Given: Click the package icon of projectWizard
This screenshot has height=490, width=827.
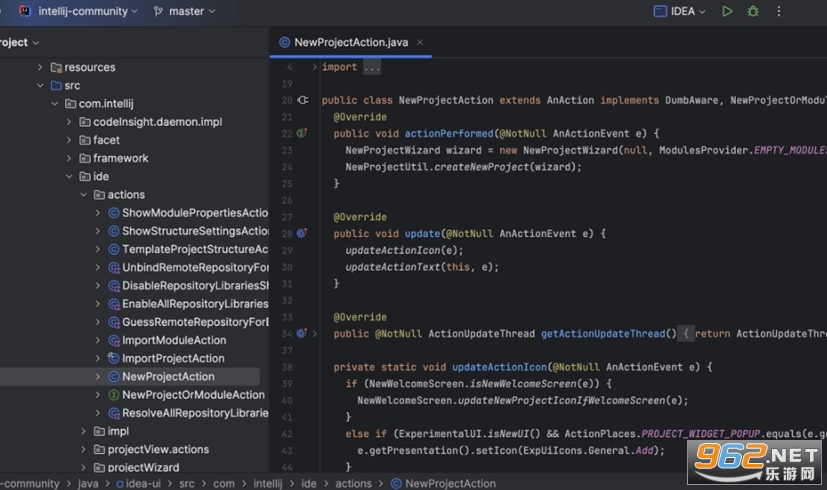Looking at the screenshot, I should (99, 467).
